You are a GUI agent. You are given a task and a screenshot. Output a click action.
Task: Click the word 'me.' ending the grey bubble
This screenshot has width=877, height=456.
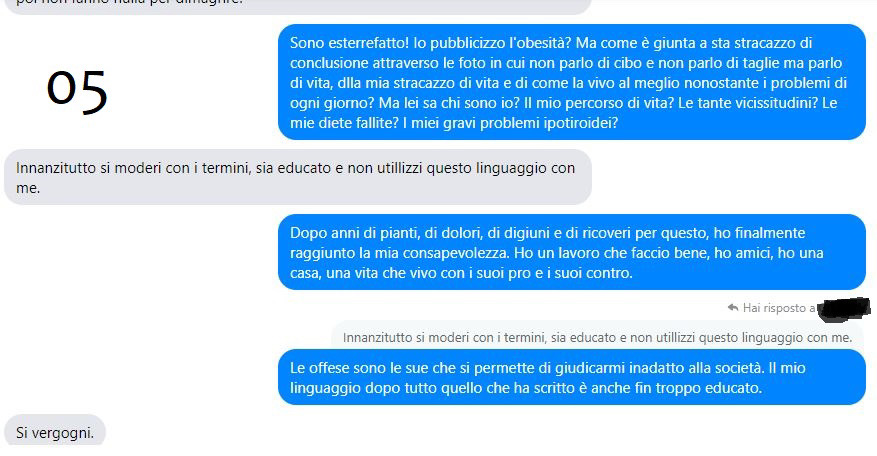coord(28,189)
